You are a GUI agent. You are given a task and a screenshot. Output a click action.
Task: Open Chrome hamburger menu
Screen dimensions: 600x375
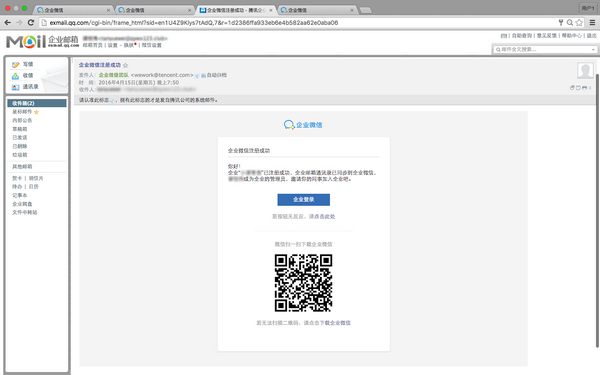[592, 23]
